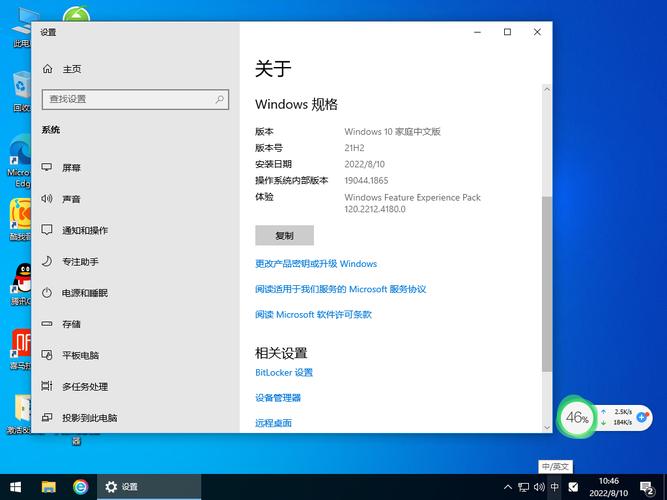Click the blue plus icon on speed widget
Screen dimensions: 667x500
tap(642, 417)
